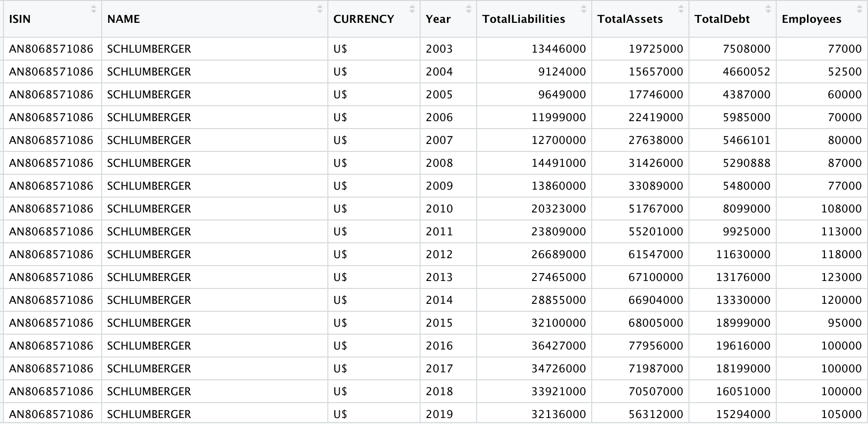Click the ISIN column header text
This screenshot has width=868, height=424.
(20, 19)
